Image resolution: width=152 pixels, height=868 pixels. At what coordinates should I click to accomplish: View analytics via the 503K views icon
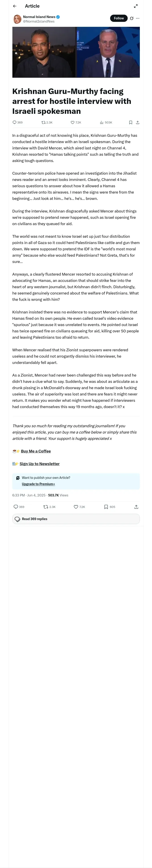click(101, 122)
